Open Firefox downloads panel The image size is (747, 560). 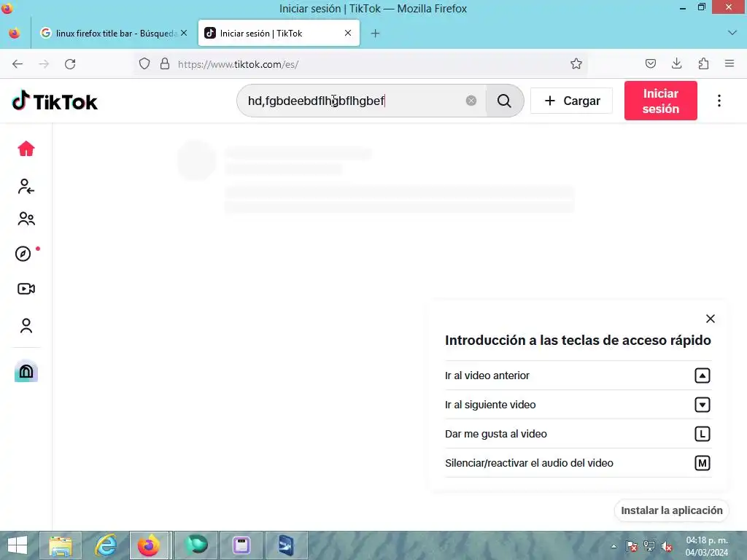tap(676, 64)
